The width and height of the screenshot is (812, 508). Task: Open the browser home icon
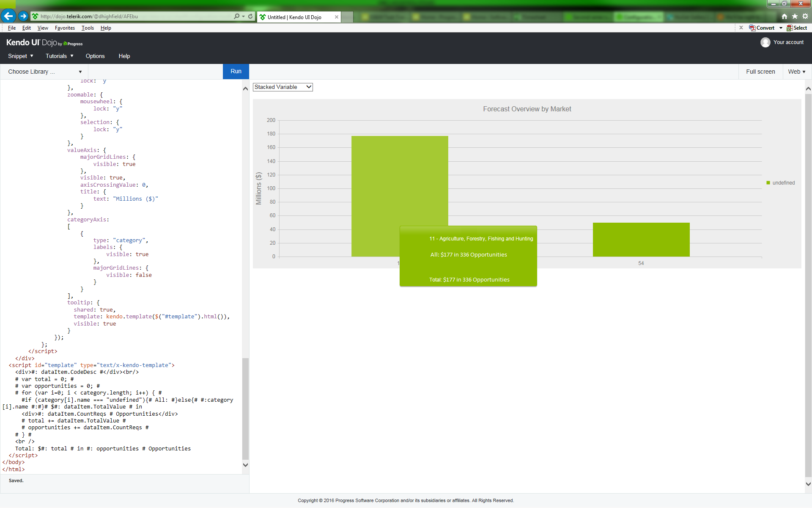click(785, 17)
